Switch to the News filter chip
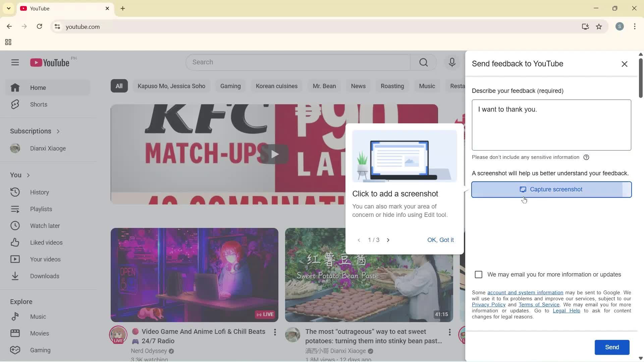The height and width of the screenshot is (362, 644). click(x=358, y=86)
